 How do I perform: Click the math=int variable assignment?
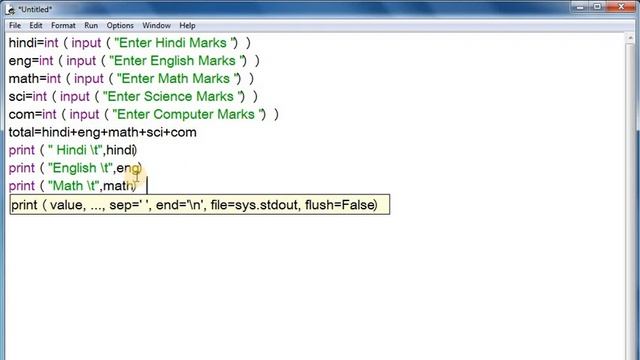35,78
